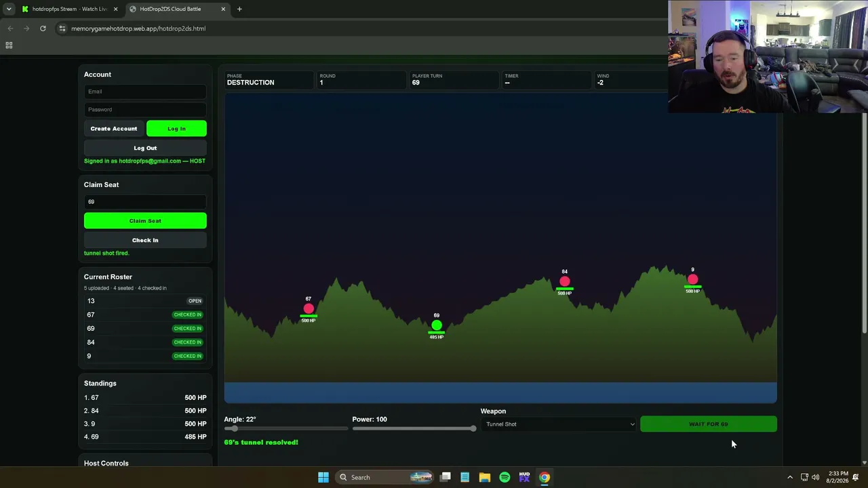Select roster row 13 marked OPEN
The image size is (868, 488).
[145, 301]
